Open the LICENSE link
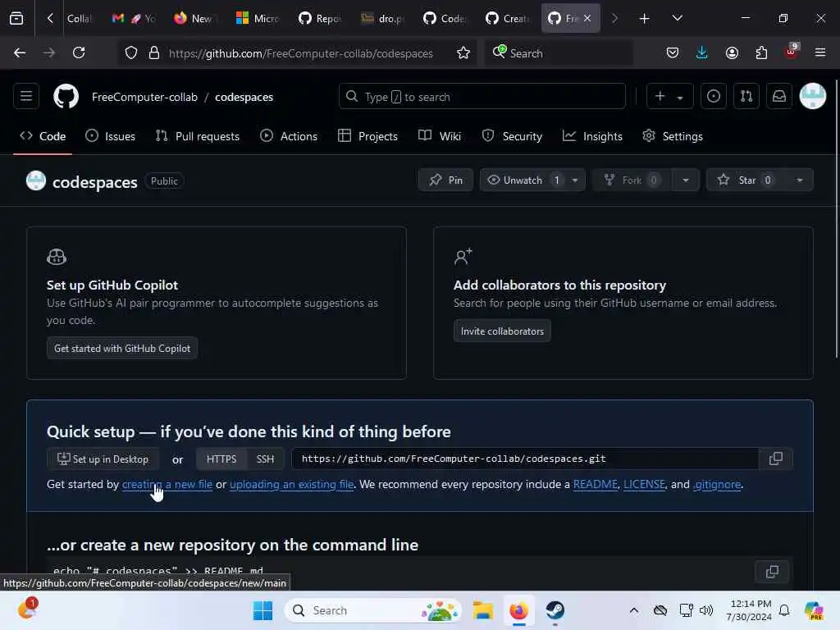This screenshot has width=840, height=630. (x=644, y=484)
